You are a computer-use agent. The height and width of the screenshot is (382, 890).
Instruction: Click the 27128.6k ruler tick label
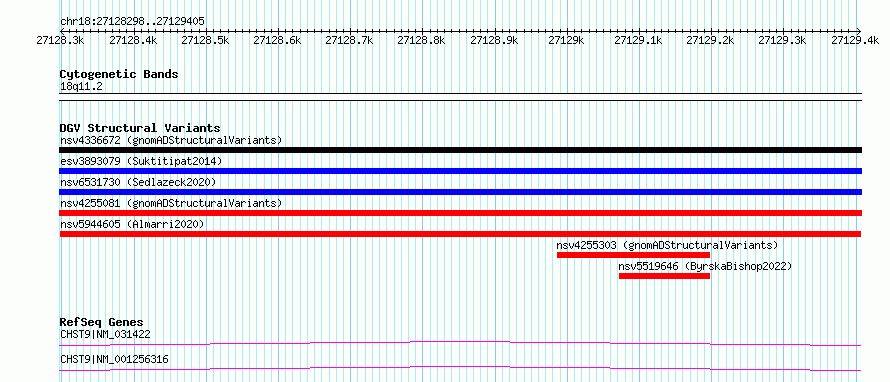277,40
